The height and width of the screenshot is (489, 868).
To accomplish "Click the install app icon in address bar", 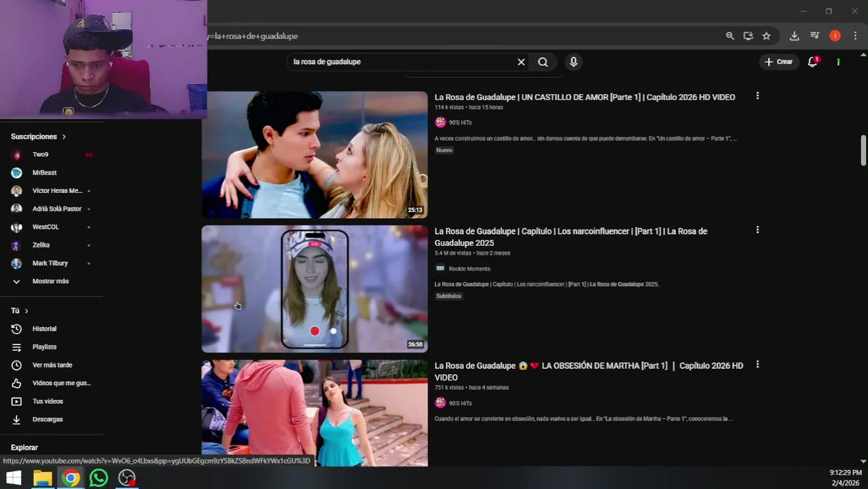I will (748, 36).
